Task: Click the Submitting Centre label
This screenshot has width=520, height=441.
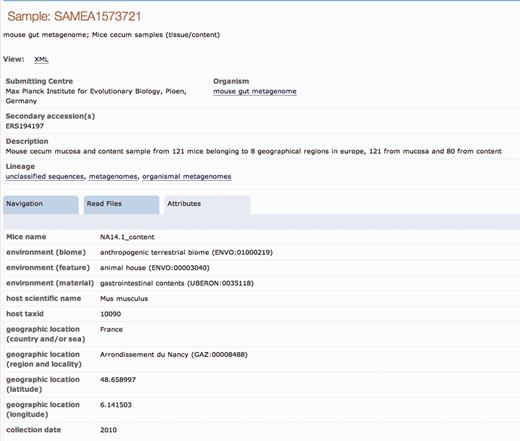Action: [39, 81]
